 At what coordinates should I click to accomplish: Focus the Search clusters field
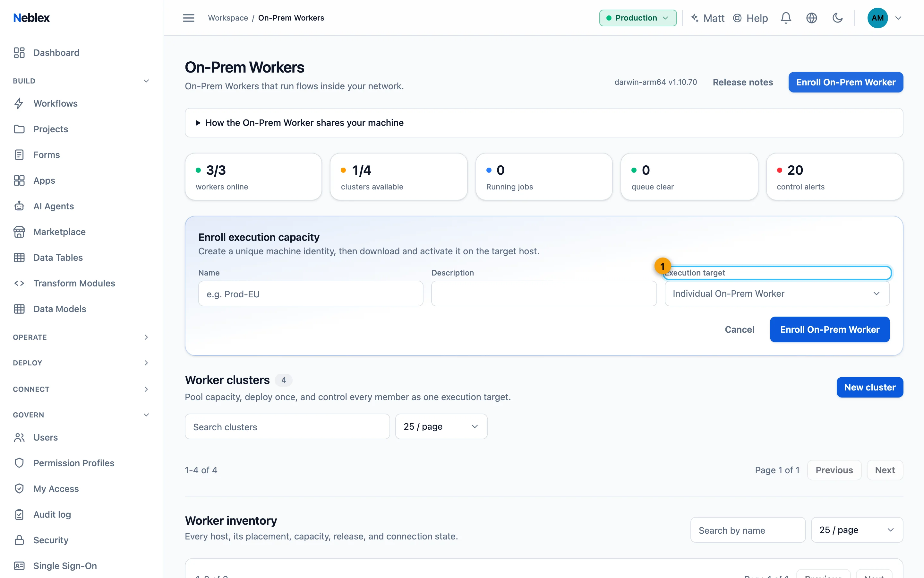point(287,427)
